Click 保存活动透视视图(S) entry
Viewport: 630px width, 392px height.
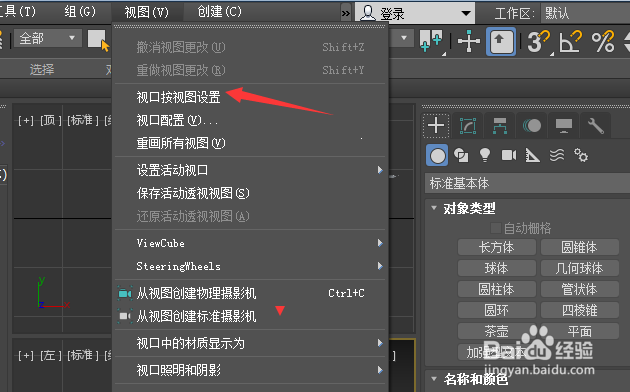[193, 194]
